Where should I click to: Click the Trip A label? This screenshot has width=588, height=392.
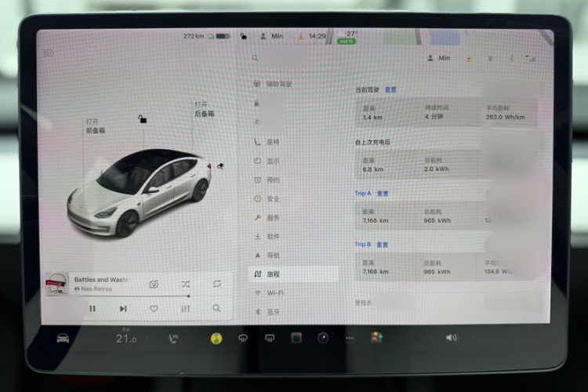363,193
